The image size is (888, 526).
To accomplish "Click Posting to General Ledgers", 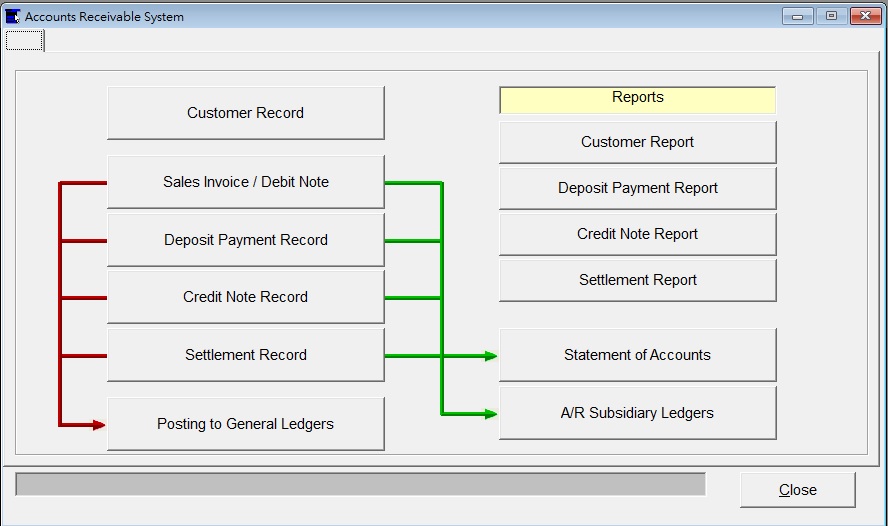I will 246,424.
